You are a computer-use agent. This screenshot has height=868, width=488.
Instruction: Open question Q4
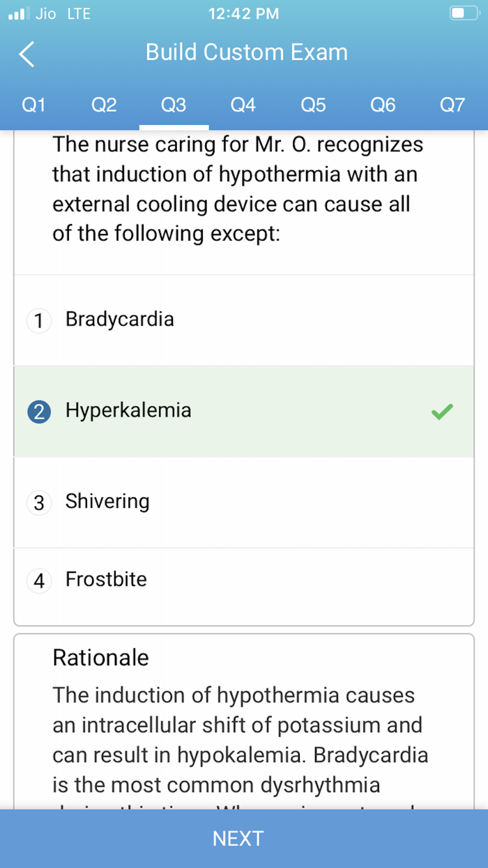[x=243, y=105]
